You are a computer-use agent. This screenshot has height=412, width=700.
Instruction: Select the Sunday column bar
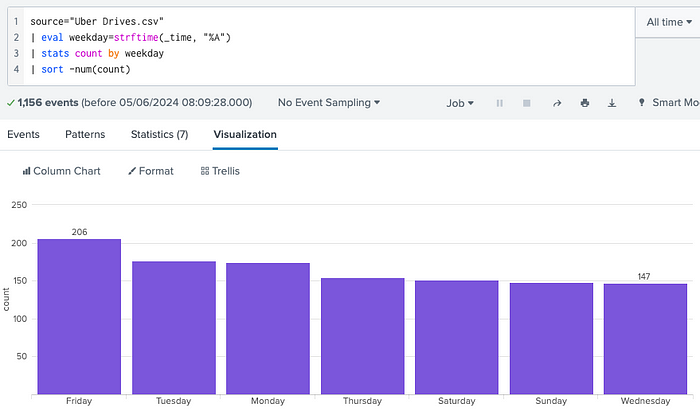(x=551, y=338)
